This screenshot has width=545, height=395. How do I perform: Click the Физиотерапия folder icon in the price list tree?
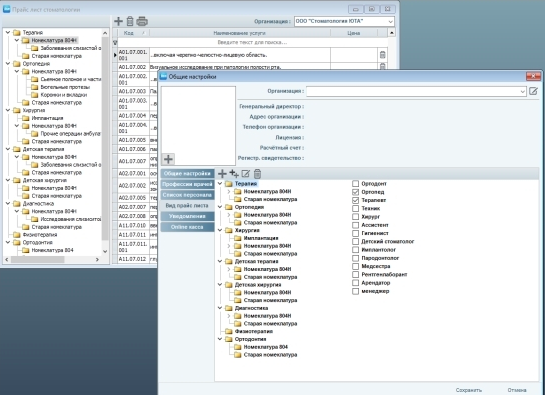coord(17,235)
